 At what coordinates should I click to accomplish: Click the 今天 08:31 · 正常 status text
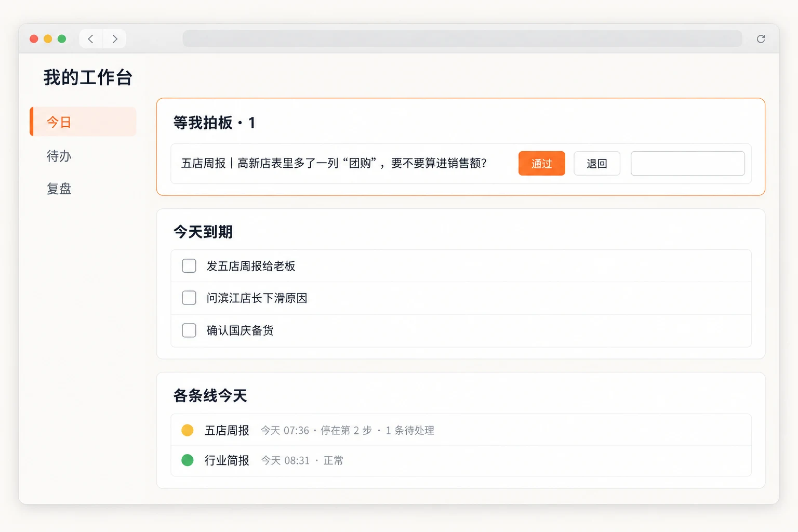tap(302, 460)
